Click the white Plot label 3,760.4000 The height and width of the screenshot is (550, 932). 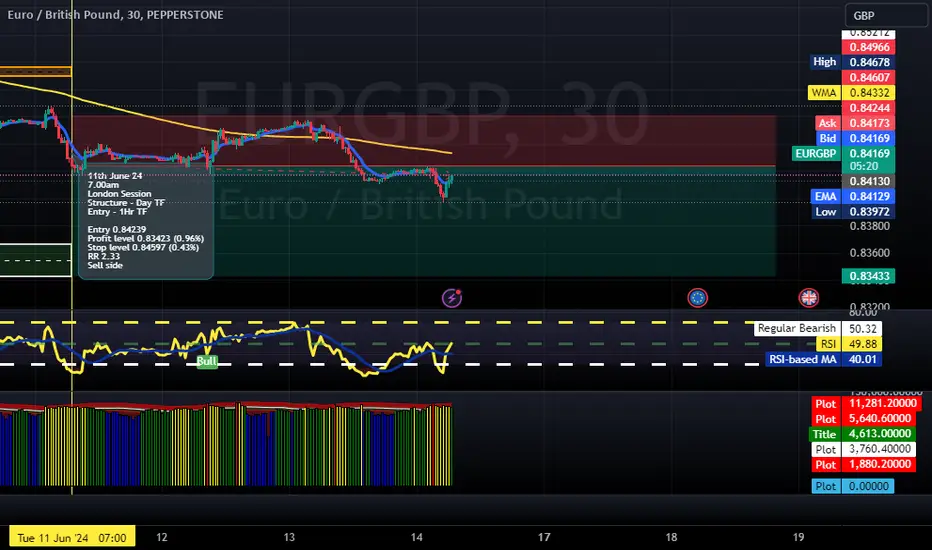[x=864, y=449]
